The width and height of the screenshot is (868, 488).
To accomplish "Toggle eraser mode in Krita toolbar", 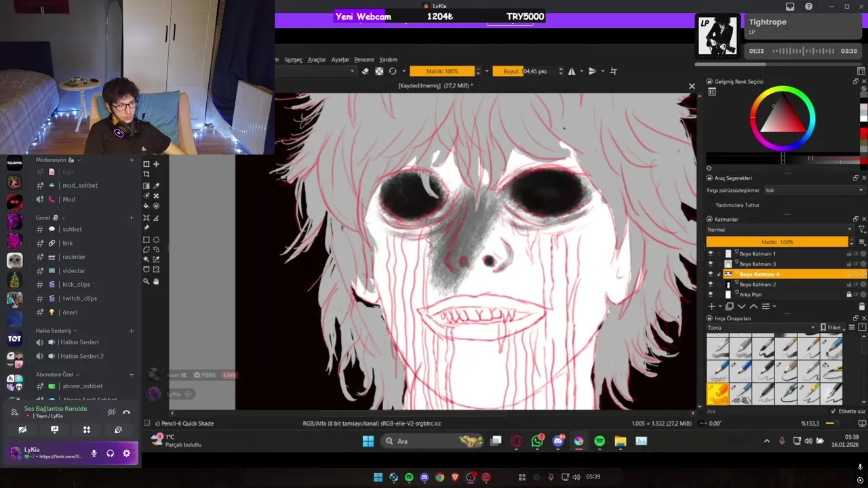I will pos(365,71).
